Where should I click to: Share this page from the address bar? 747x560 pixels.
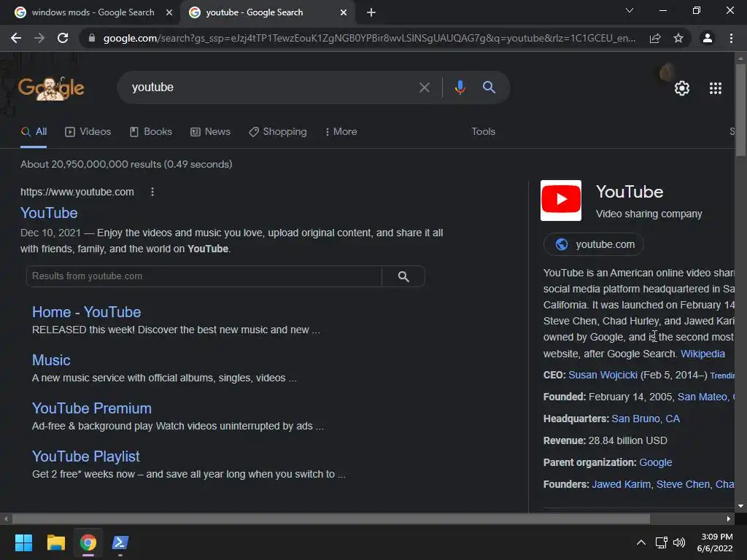pyautogui.click(x=655, y=38)
